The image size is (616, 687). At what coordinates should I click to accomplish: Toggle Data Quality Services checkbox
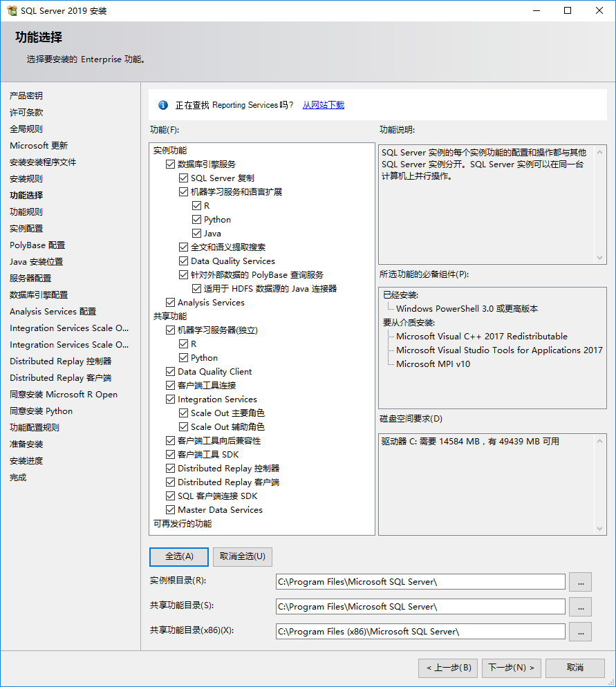pos(184,261)
